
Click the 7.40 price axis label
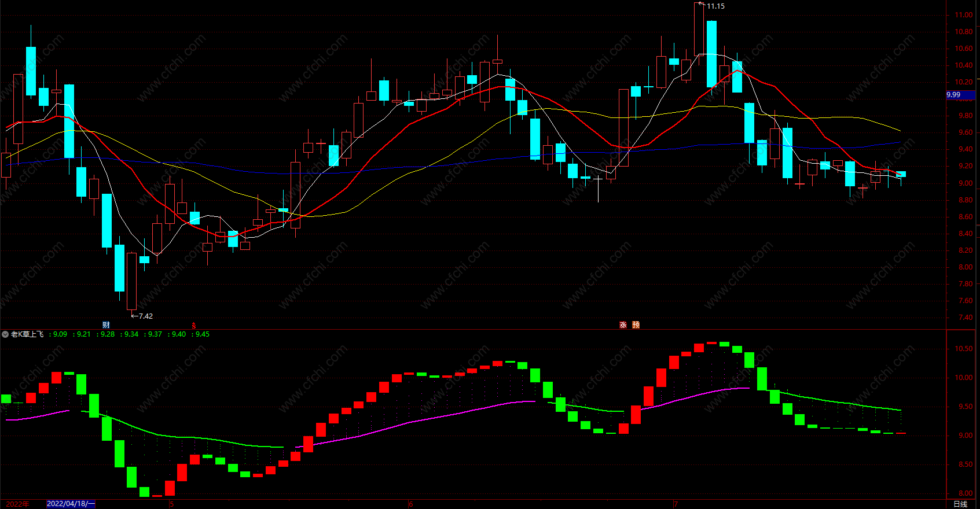966,318
